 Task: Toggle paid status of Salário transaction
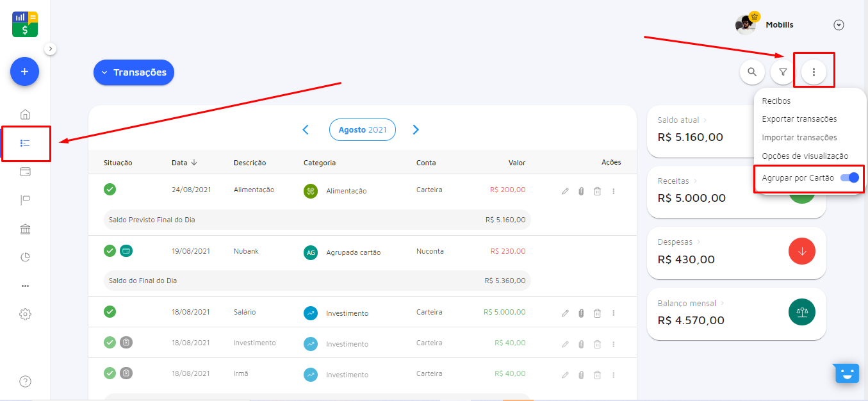click(x=110, y=312)
